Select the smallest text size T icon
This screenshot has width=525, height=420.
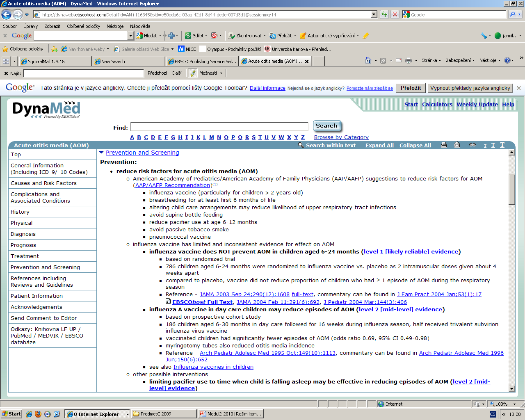485,146
